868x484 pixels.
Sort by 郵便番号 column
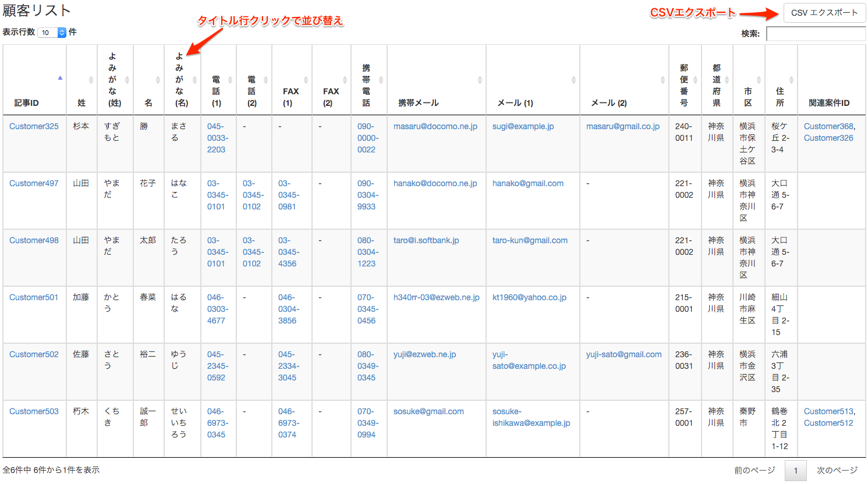coord(695,80)
